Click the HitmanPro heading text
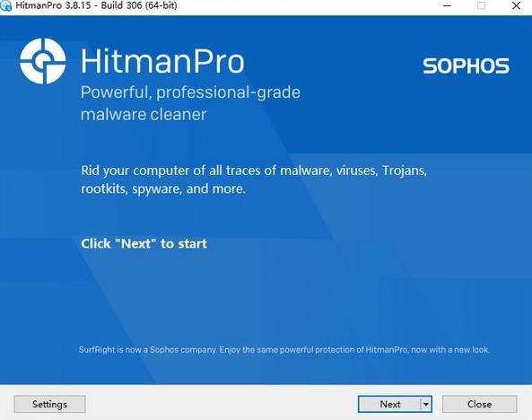532x420 pixels. 162,61
